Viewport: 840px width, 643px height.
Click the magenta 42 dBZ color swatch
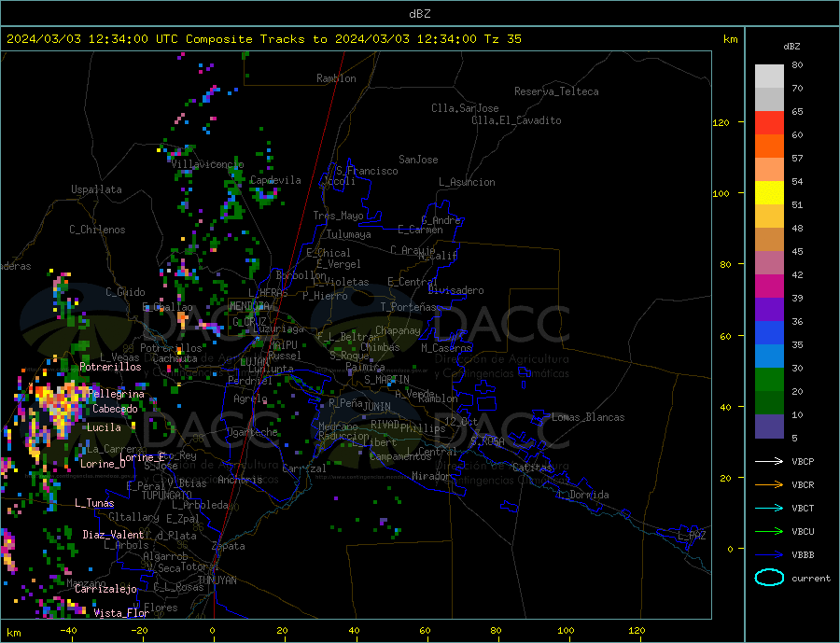click(x=769, y=287)
